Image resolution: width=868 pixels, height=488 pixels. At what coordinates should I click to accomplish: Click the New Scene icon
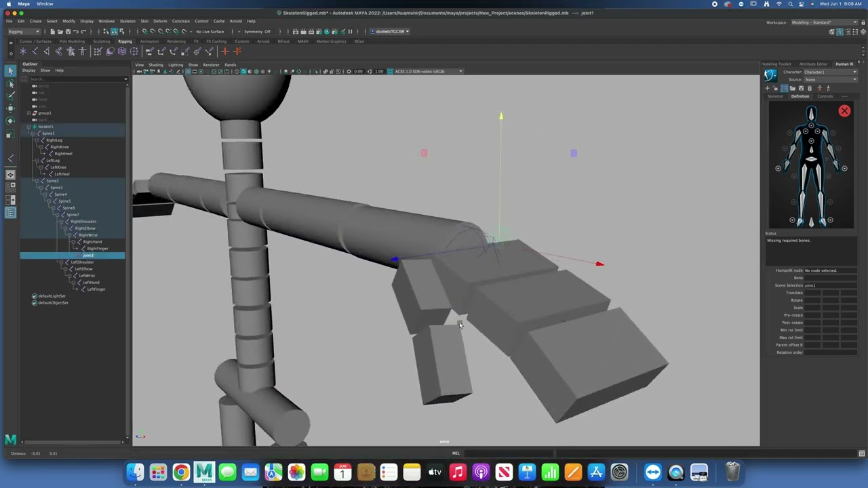click(x=53, y=31)
